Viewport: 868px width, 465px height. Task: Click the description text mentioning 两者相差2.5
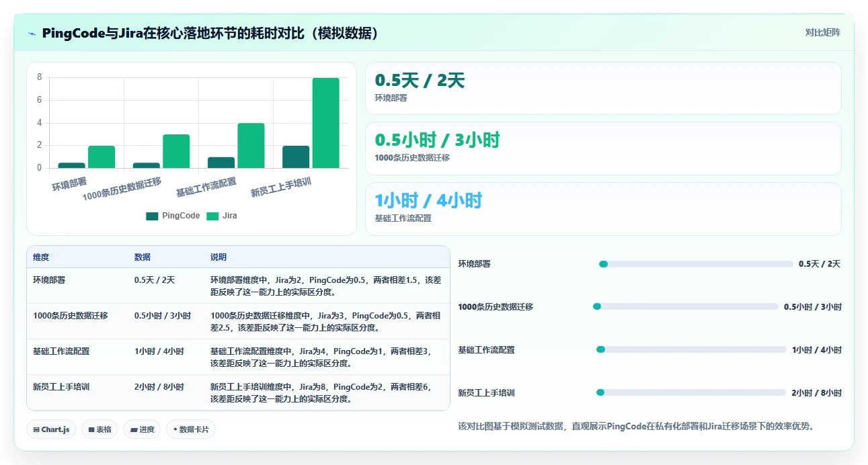coord(326,321)
